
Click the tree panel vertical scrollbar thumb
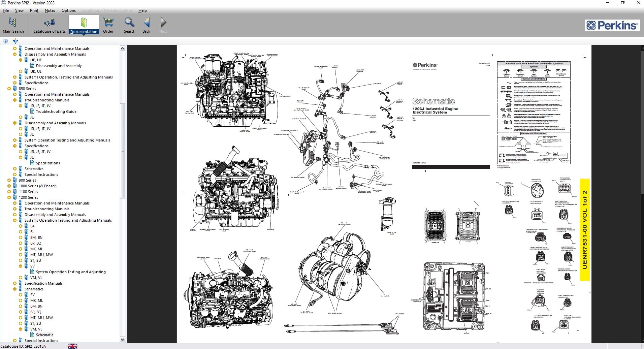coord(122,151)
